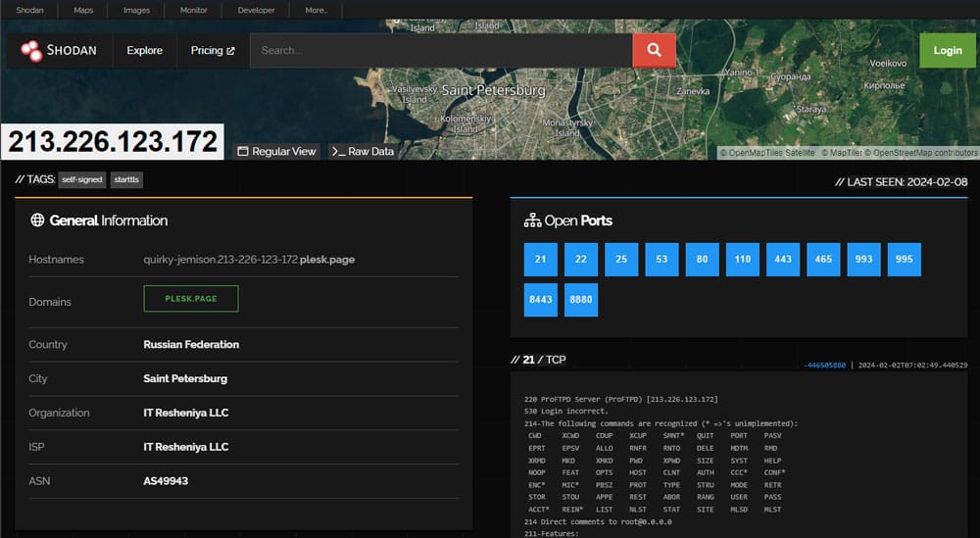The image size is (980, 538).
Task: Open the Shodan top menu item
Action: [29, 10]
